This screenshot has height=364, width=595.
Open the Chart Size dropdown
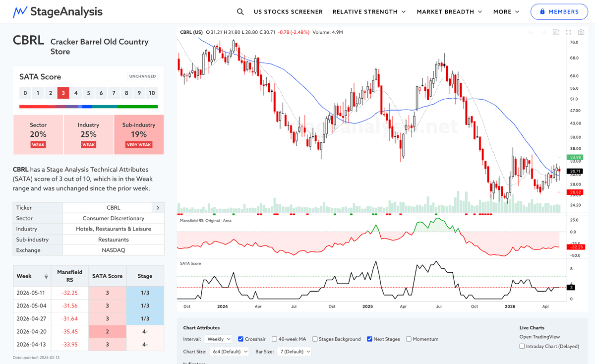pyautogui.click(x=231, y=351)
